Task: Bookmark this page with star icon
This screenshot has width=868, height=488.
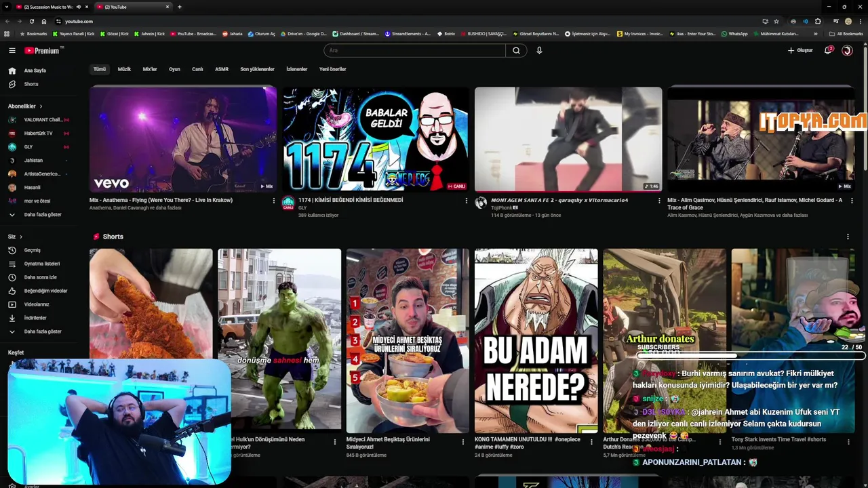Action: click(776, 21)
